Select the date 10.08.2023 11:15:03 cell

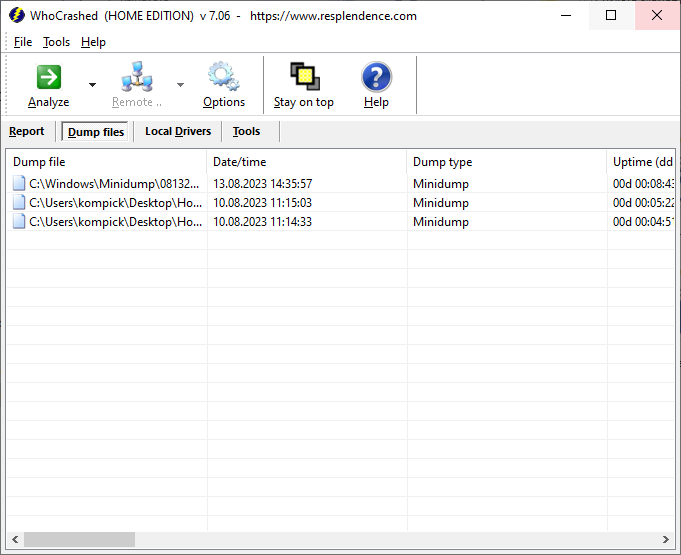tap(263, 203)
